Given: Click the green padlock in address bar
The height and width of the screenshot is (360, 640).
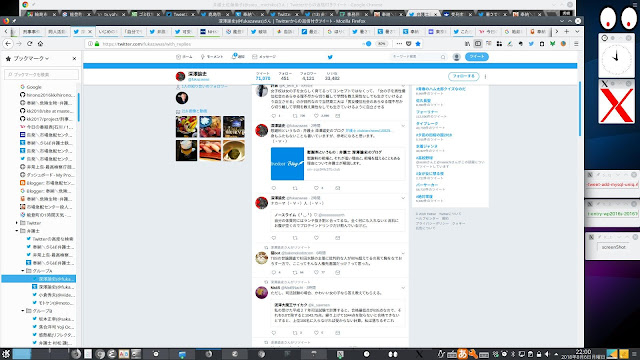Looking at the screenshot, I should point(97,44).
